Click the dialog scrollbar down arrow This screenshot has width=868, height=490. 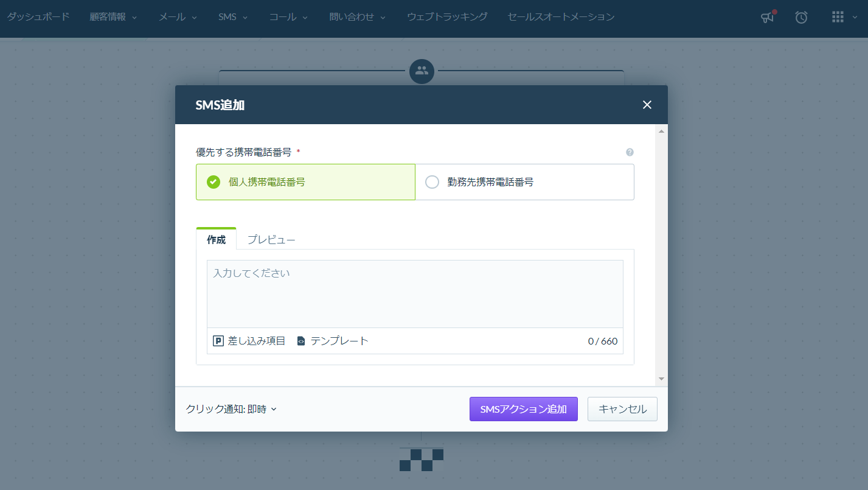point(661,379)
